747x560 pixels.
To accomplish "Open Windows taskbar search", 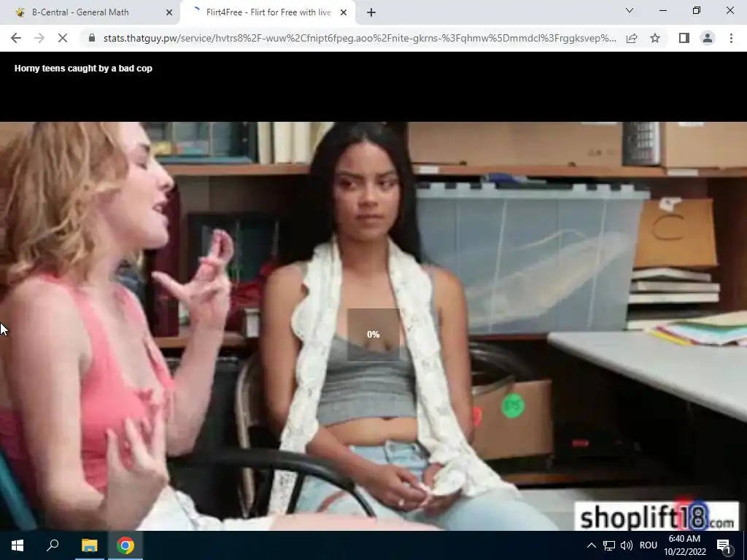I will coord(53,545).
